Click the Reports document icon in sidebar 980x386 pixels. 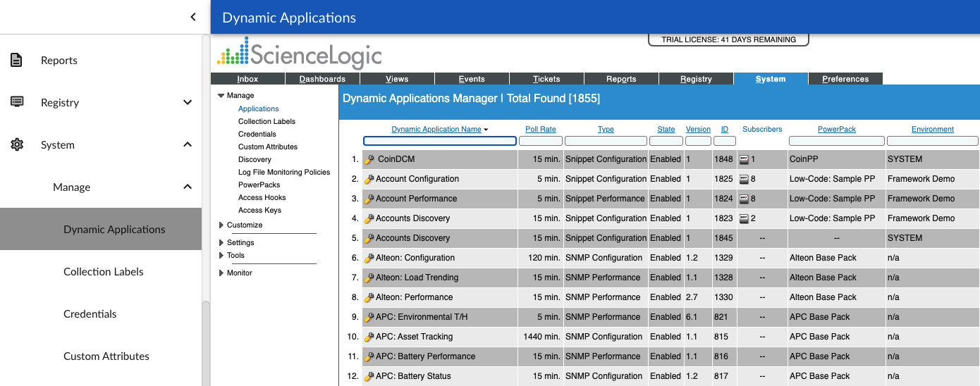tap(17, 61)
